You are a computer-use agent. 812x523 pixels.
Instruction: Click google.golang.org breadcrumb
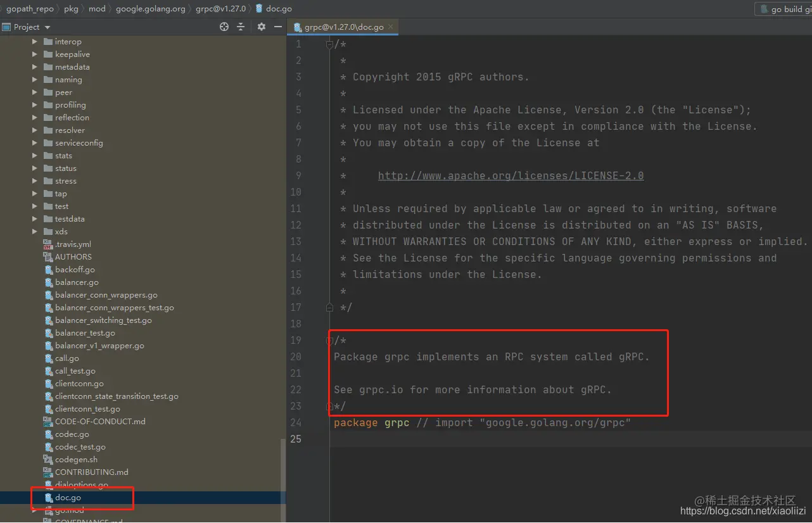tap(150, 9)
